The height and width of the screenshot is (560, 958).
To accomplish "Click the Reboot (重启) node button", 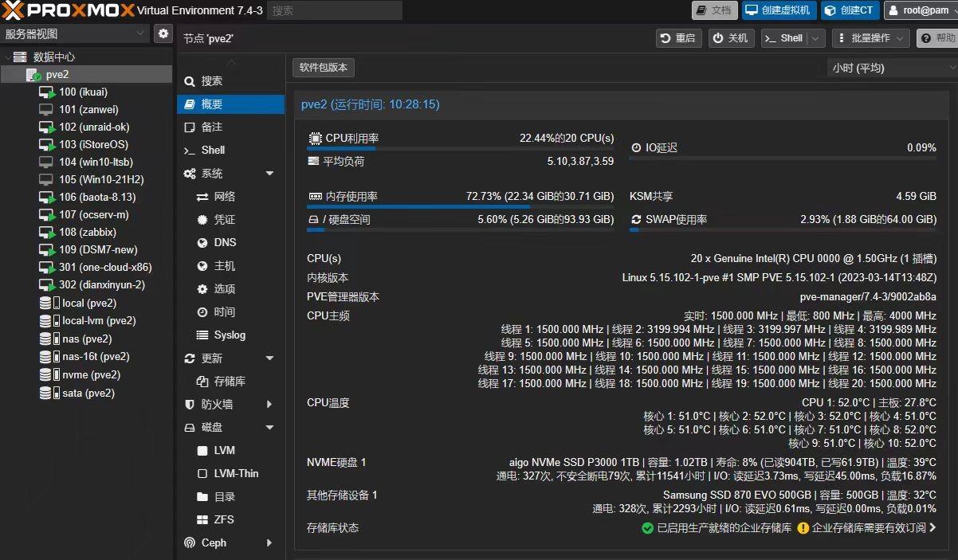I will click(677, 38).
